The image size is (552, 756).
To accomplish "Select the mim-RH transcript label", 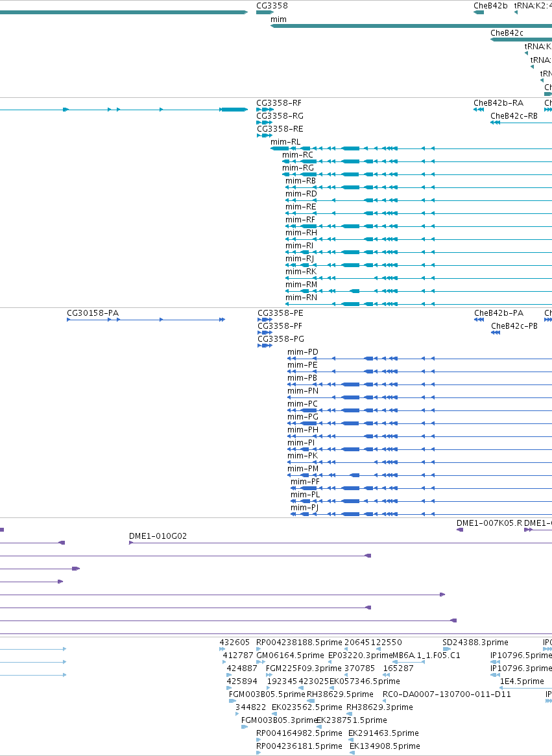I will tap(301, 233).
